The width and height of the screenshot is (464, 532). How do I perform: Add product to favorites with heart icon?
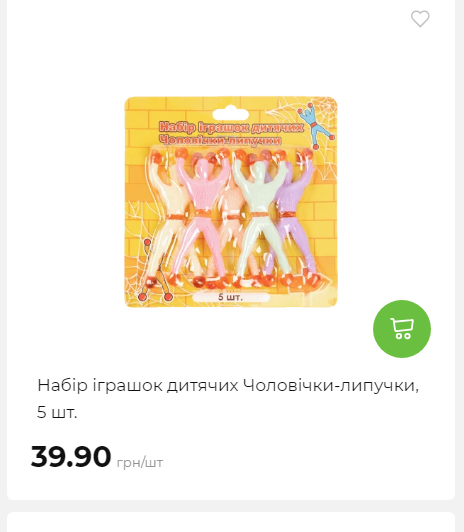pyautogui.click(x=420, y=19)
